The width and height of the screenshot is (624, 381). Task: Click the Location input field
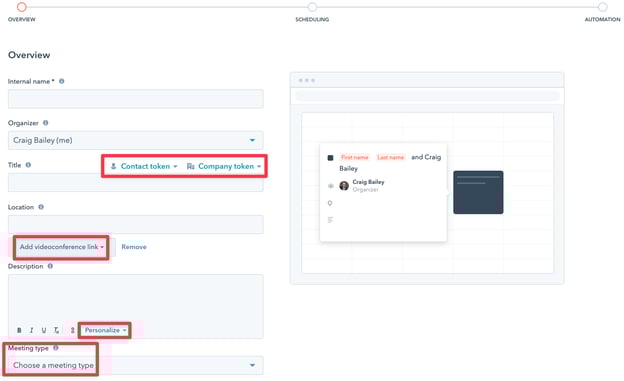[x=136, y=225]
